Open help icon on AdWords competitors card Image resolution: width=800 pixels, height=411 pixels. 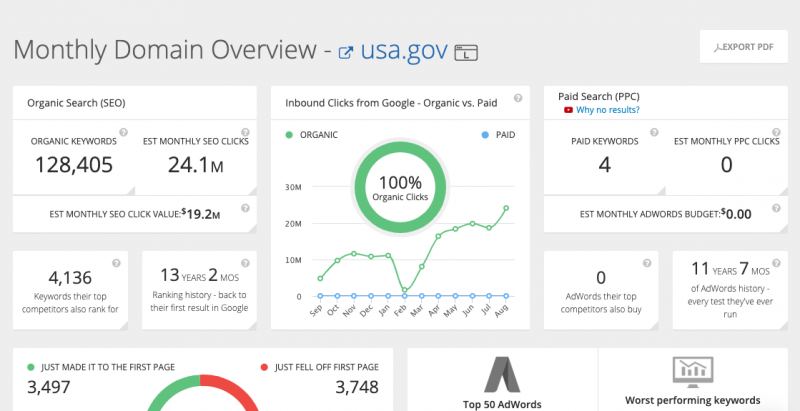tap(647, 263)
